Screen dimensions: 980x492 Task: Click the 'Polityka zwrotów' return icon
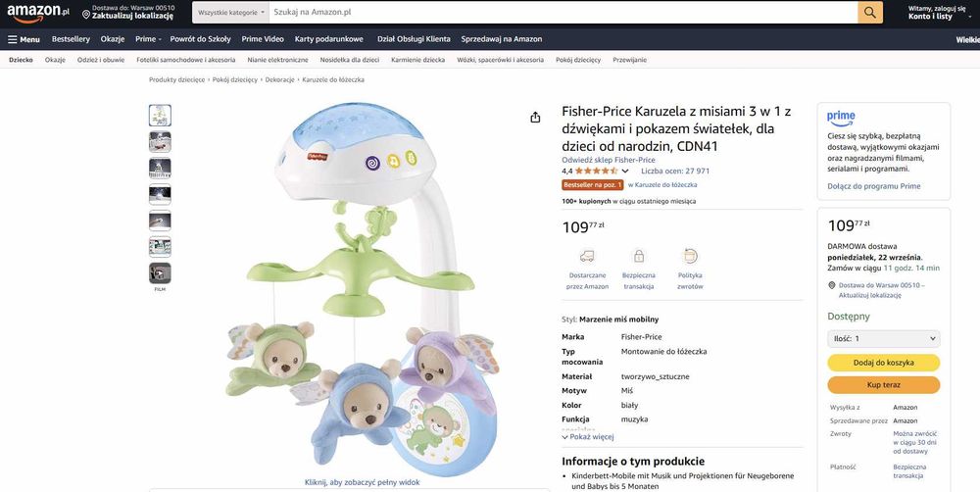690,257
